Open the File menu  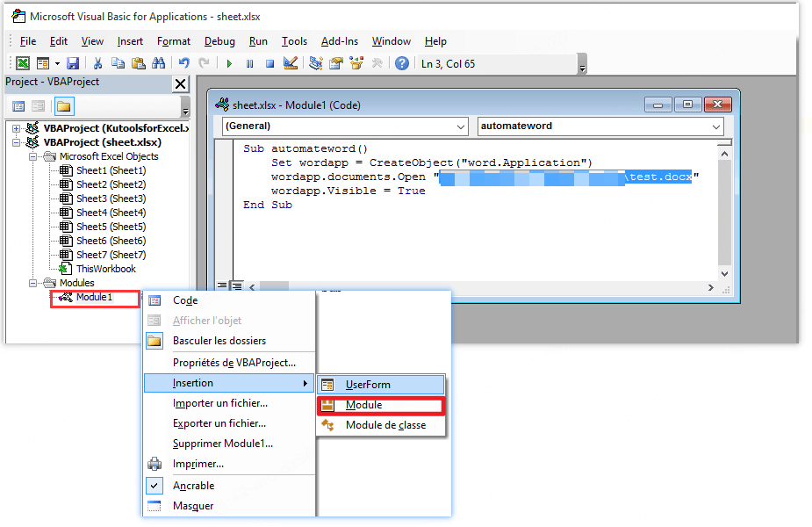[28, 41]
